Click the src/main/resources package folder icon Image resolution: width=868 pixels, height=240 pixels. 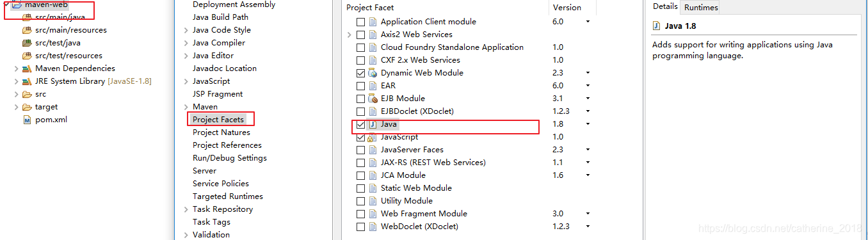click(27, 30)
